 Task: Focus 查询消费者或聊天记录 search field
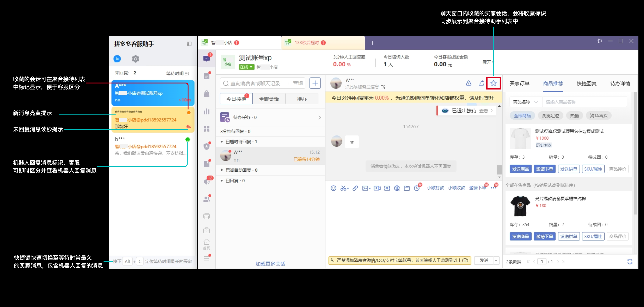coord(255,83)
